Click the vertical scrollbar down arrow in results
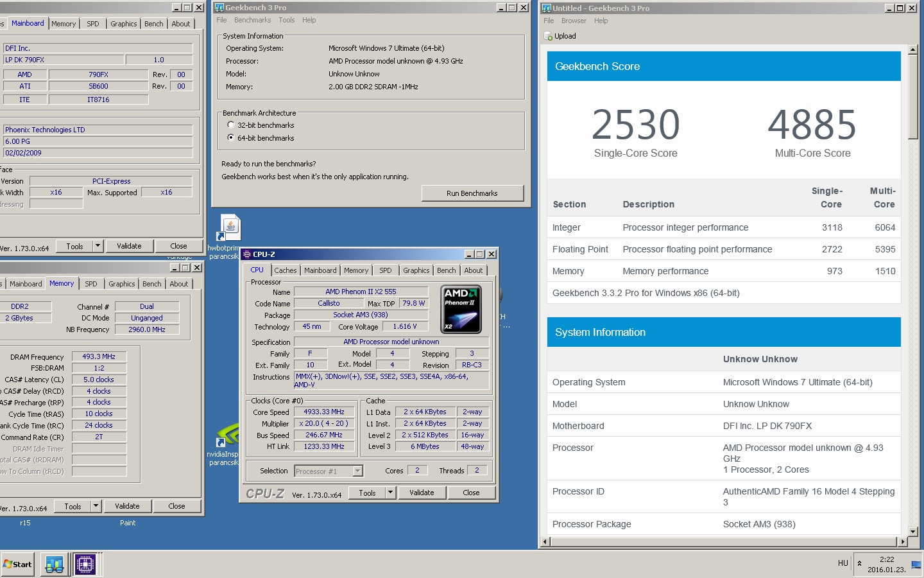 (913, 532)
